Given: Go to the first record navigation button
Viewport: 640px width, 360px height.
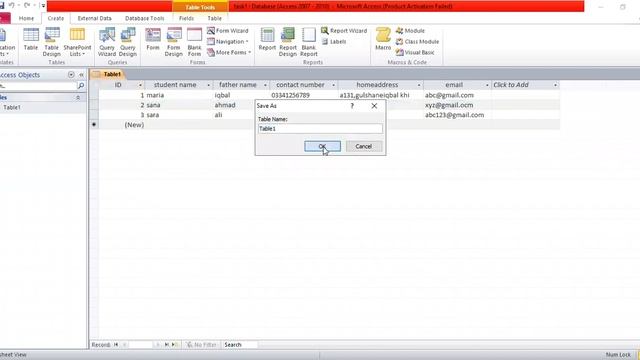Looking at the screenshot, I should pyautogui.click(x=116, y=345).
